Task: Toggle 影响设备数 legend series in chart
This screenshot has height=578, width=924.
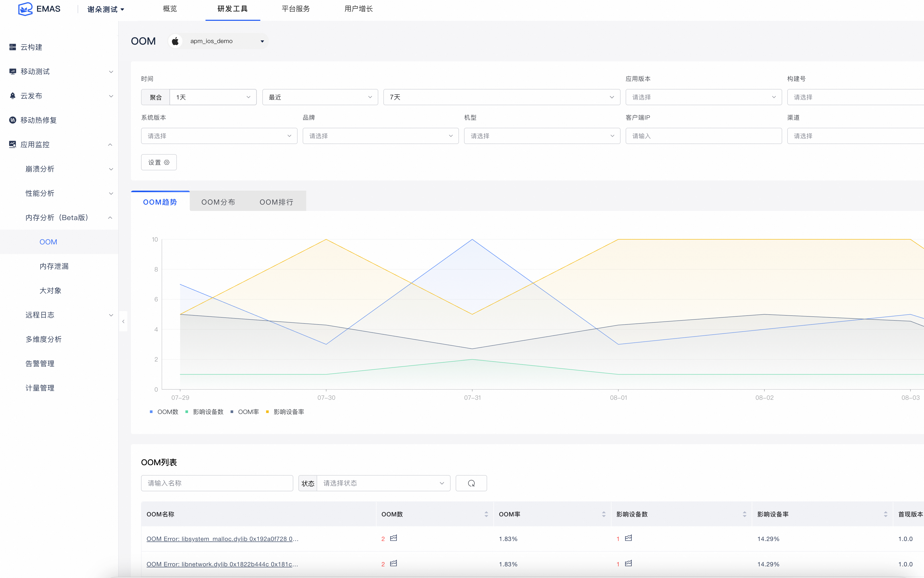Action: pyautogui.click(x=204, y=412)
